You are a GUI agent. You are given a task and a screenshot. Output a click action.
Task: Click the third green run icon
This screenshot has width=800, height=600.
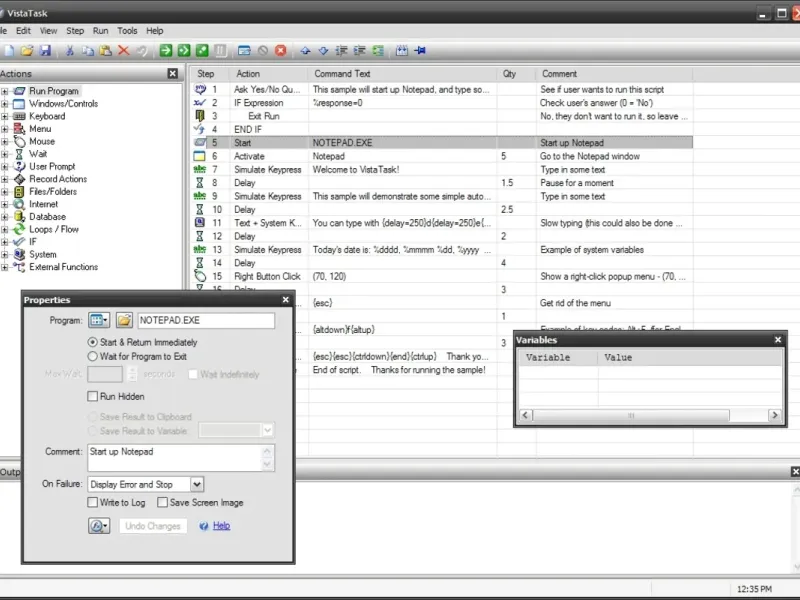(x=202, y=51)
